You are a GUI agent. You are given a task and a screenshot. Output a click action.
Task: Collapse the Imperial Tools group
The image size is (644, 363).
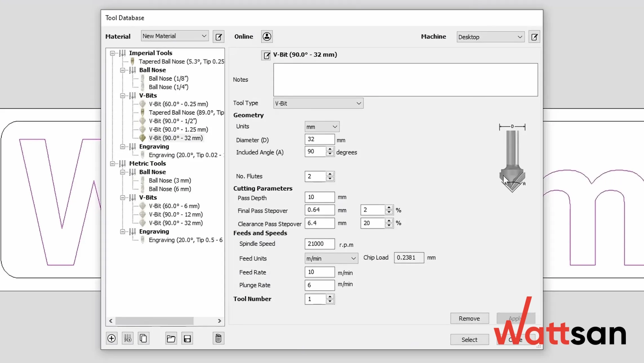click(x=112, y=53)
